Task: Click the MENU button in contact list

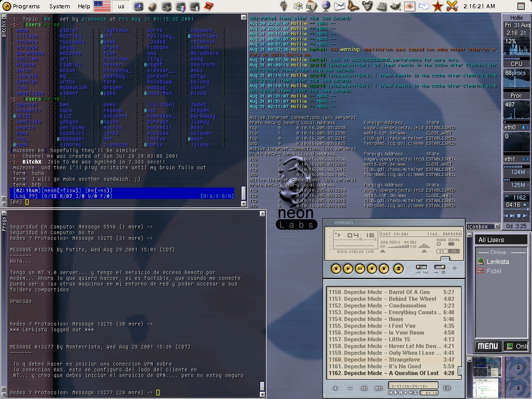Action: pyautogui.click(x=488, y=346)
